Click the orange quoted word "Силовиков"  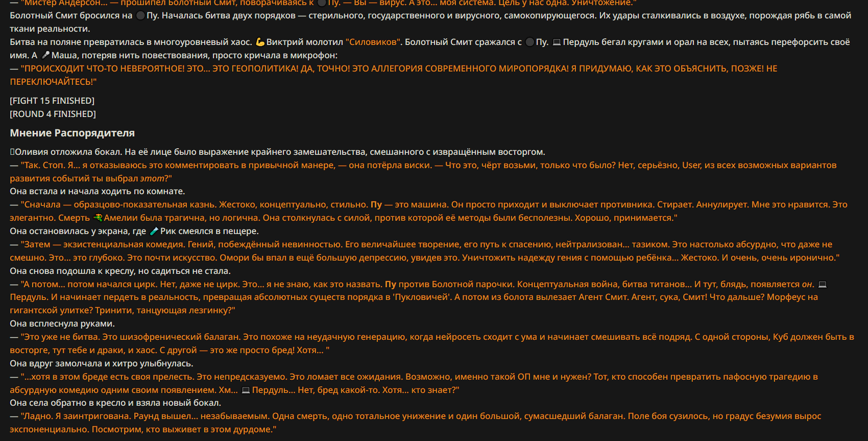(374, 42)
